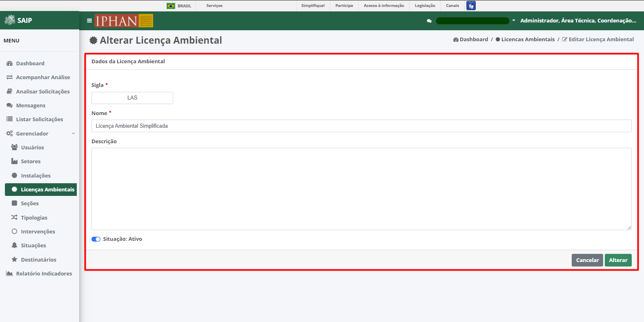The image size is (644, 322).
Task: Click the edit pencil icon in breadcrumb
Action: [x=565, y=40]
